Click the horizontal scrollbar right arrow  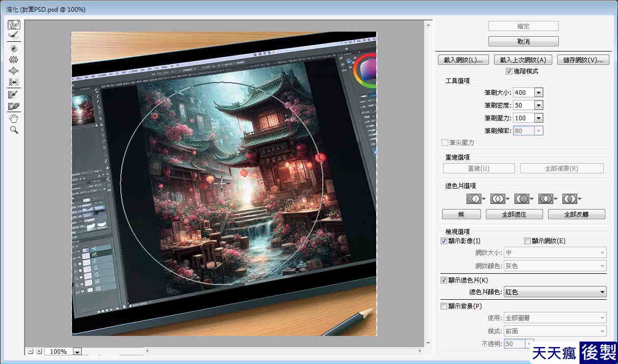(x=421, y=351)
